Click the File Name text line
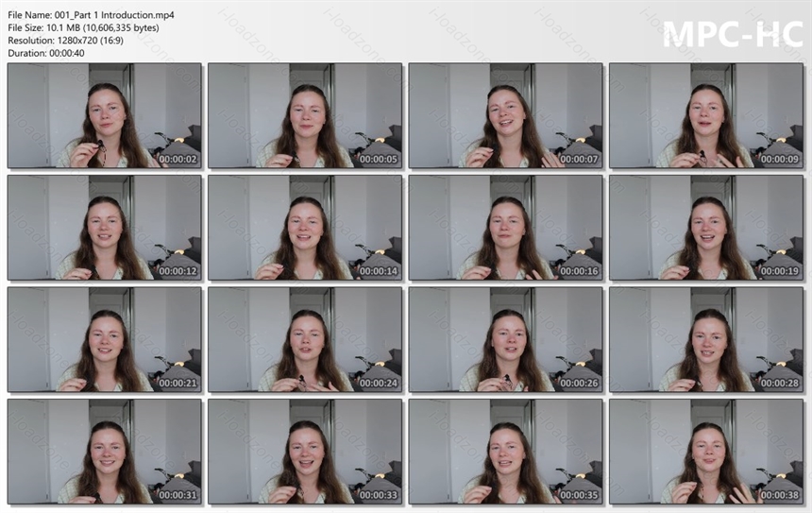 [x=92, y=15]
